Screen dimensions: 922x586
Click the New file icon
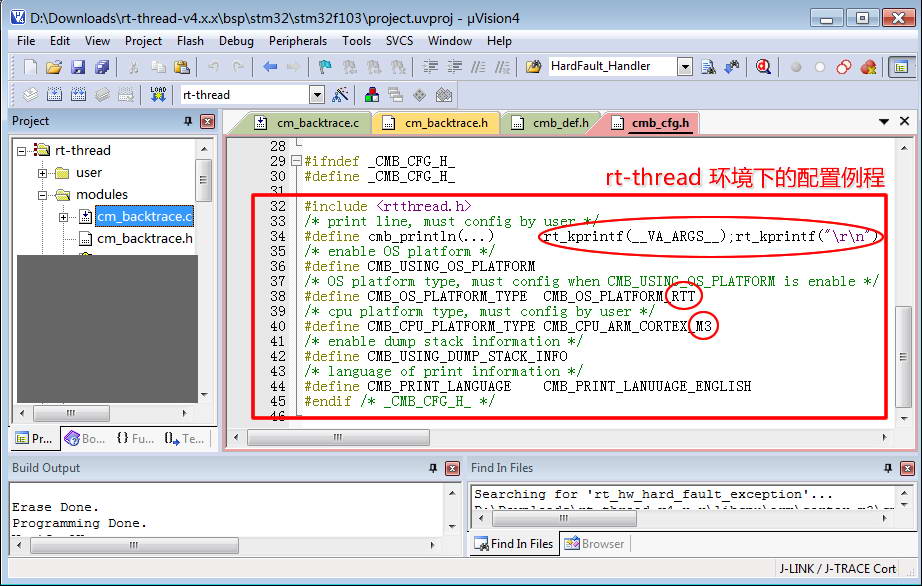click(30, 67)
